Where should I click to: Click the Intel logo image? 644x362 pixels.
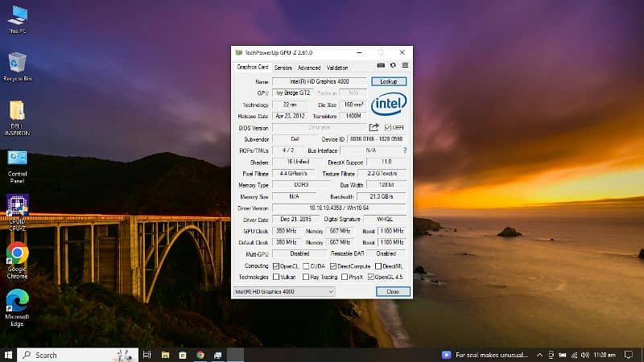[x=389, y=104]
